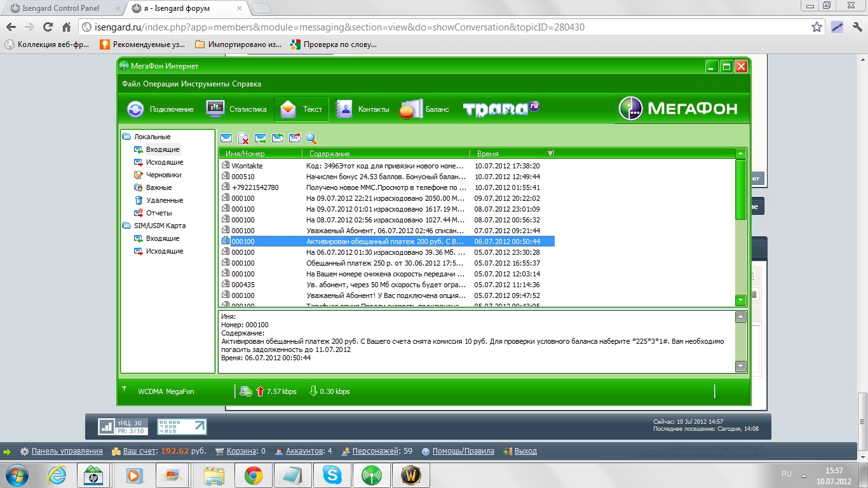868x488 pixels.
Task: Click the reply message envelope icon
Action: [278, 138]
